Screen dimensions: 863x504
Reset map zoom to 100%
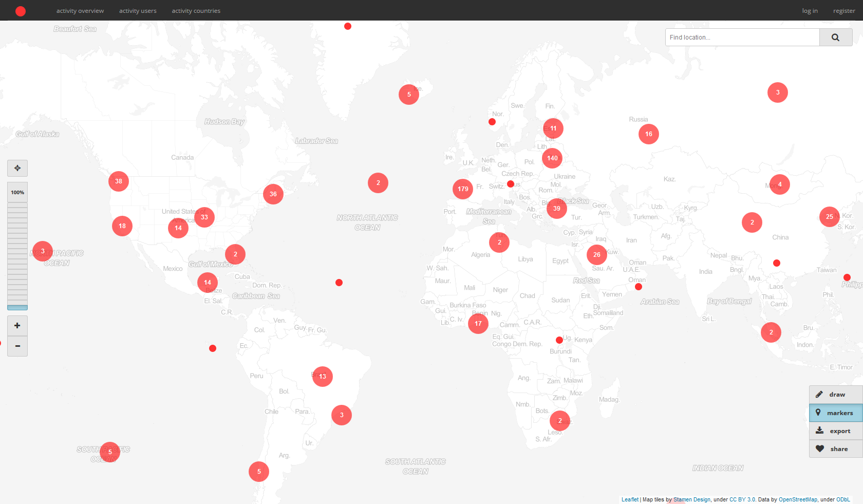click(x=17, y=192)
